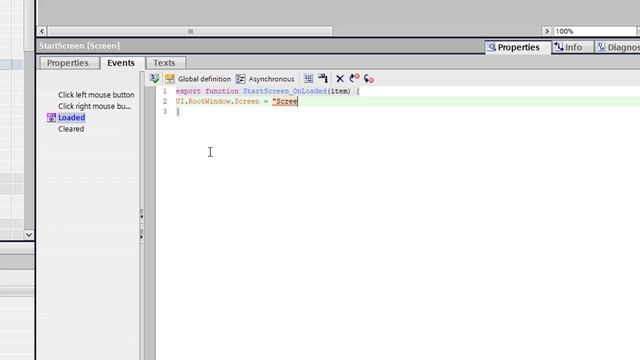The image size is (640, 360).
Task: Switch to the Events tab
Action: point(121,63)
